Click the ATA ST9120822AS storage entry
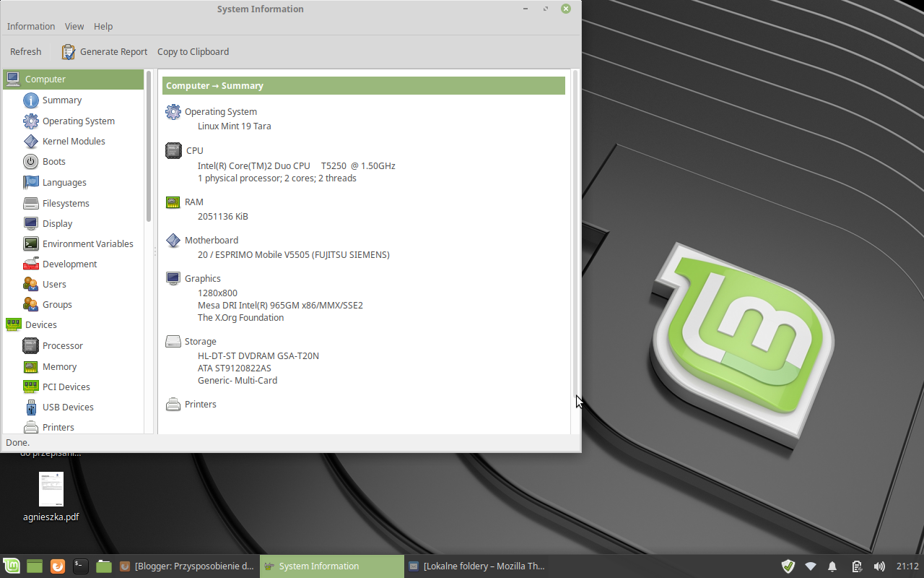Viewport: 924px width, 578px height. (x=235, y=368)
